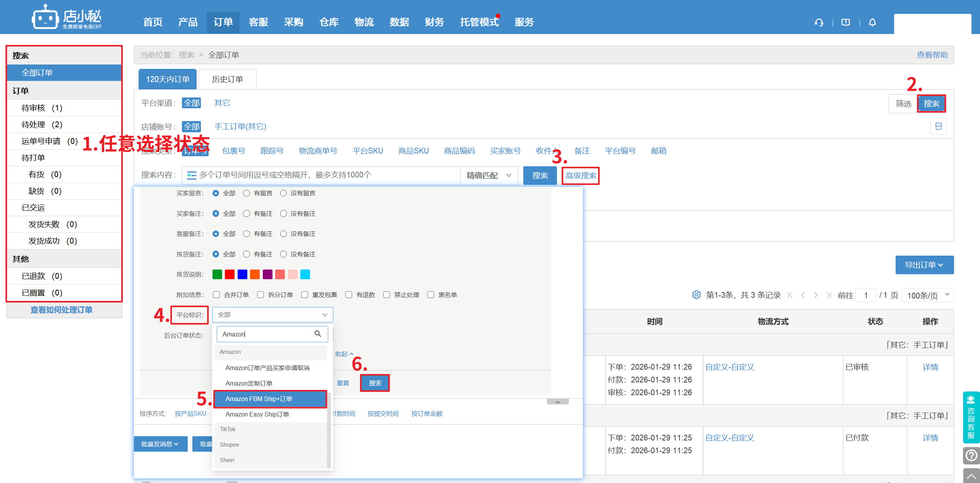Pick the green picking note color swatch
This screenshot has height=483, width=980.
217,275
